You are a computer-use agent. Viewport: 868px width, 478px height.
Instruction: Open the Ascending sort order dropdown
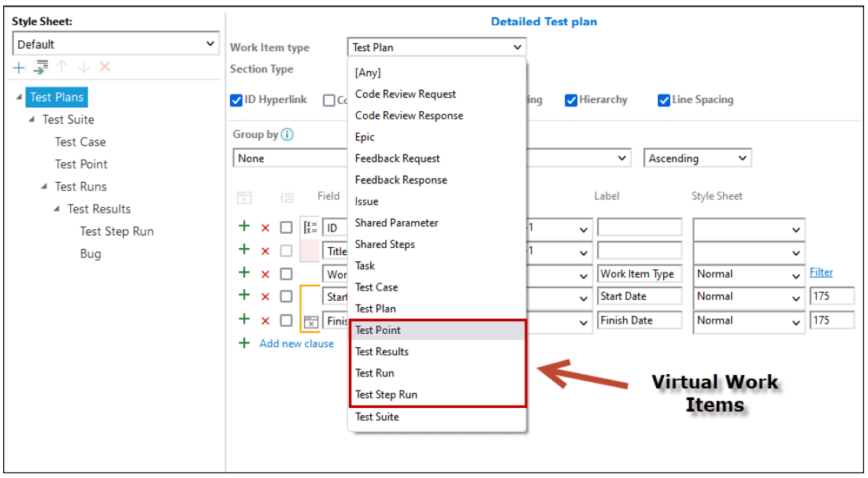(x=696, y=157)
